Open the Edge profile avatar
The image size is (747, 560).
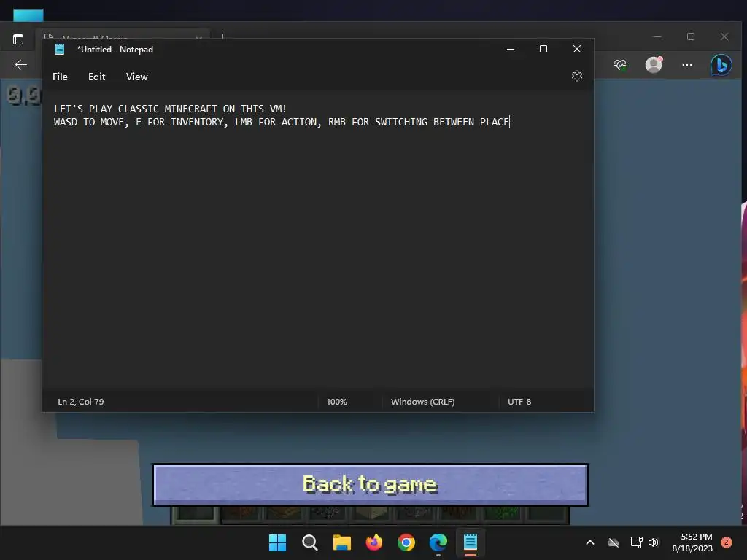click(654, 64)
